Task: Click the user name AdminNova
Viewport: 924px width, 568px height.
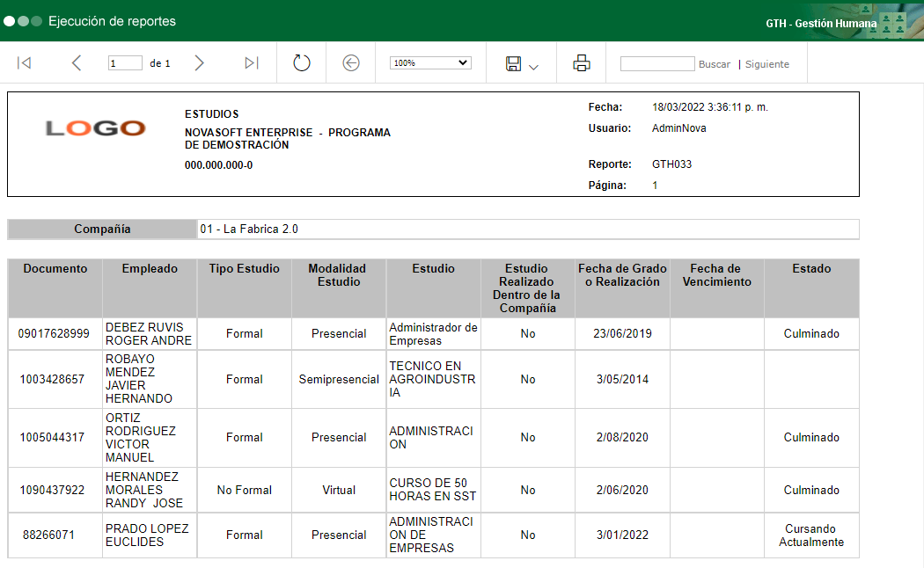Action: click(x=678, y=128)
